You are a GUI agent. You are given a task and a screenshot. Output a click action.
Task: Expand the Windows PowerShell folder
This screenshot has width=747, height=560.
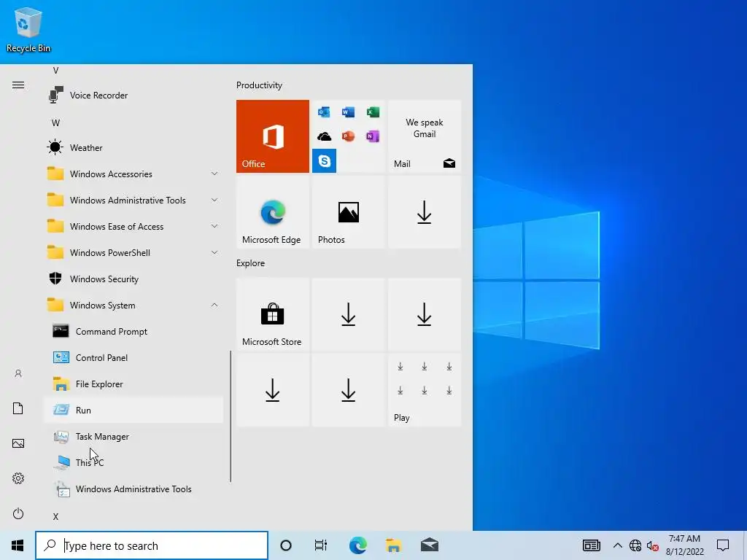click(133, 252)
